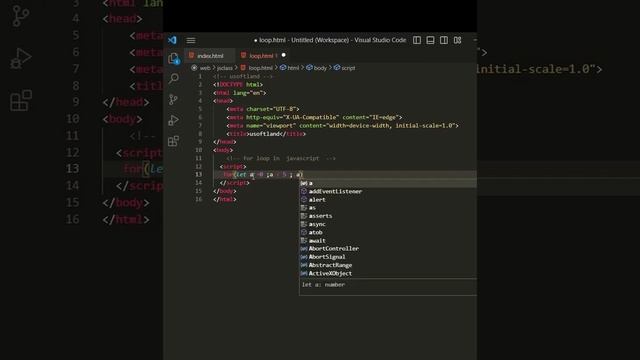Select 'AbortController' suggestion
640x360 pixels.
(x=388, y=249)
